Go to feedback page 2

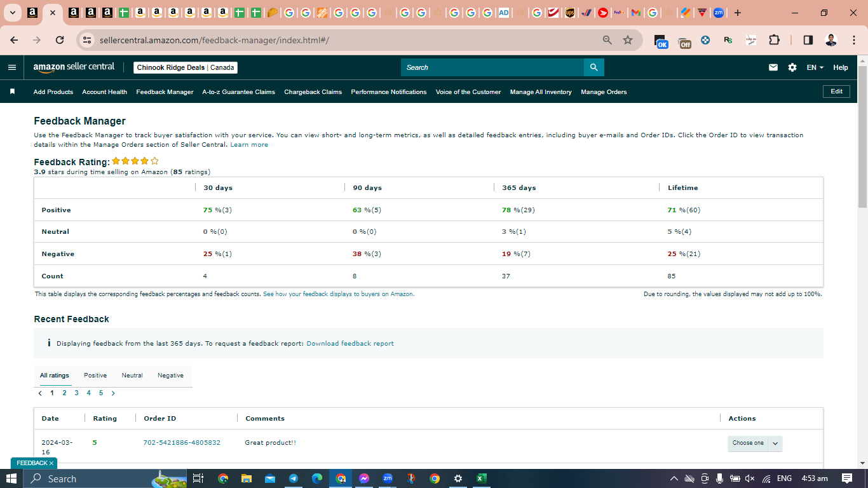point(64,393)
